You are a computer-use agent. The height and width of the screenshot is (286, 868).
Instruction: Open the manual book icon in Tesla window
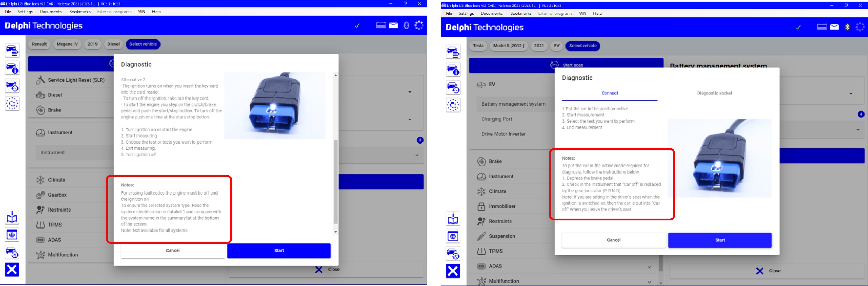453,219
